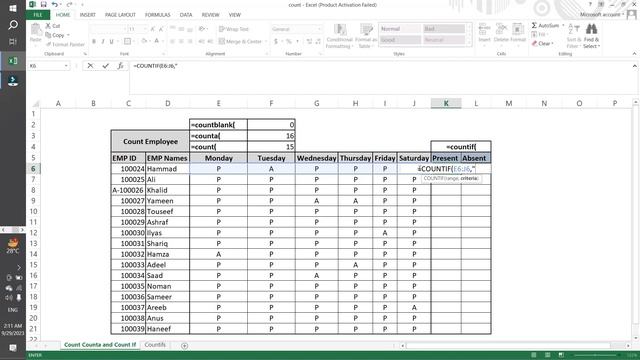Open Insert Function fx dialog

(120, 66)
